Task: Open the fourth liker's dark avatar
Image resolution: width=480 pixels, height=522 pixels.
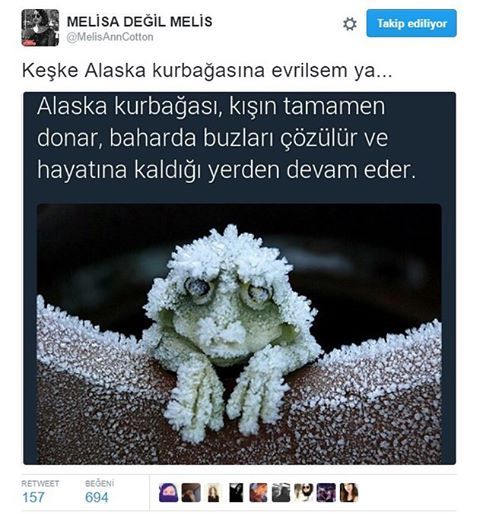Action: tap(236, 493)
